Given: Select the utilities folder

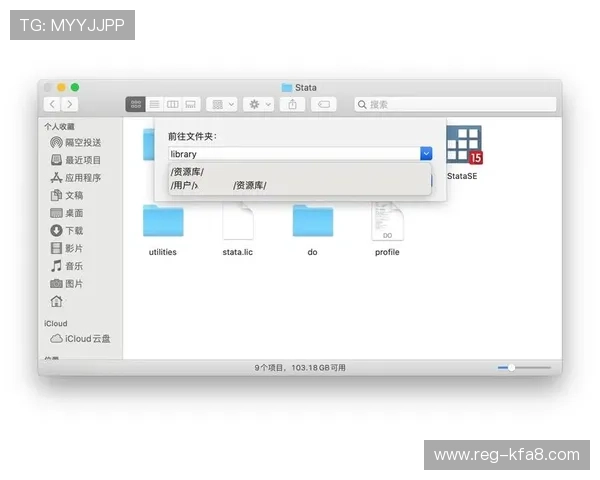Looking at the screenshot, I should (162, 221).
